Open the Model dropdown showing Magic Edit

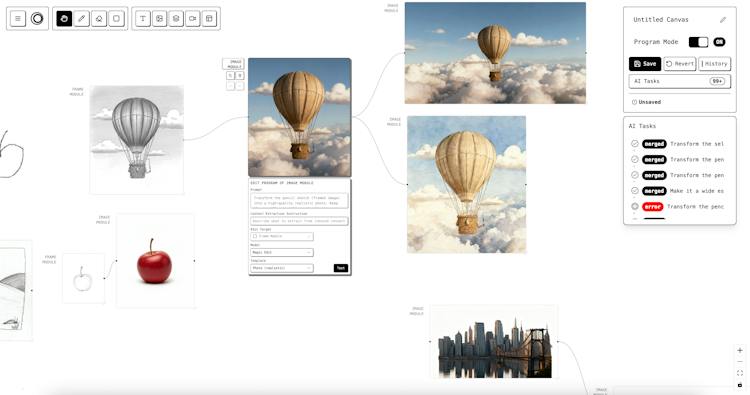[282, 252]
